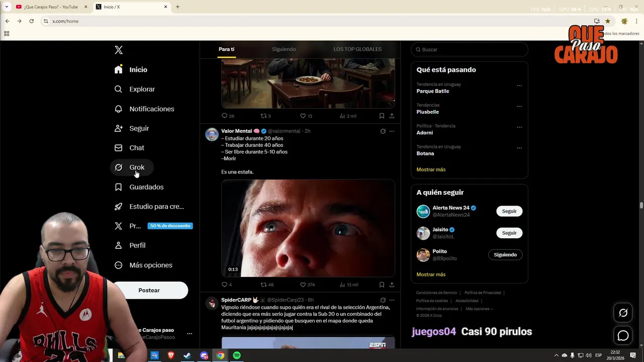Click the Postear button
This screenshot has height=362, width=644.
(149, 290)
